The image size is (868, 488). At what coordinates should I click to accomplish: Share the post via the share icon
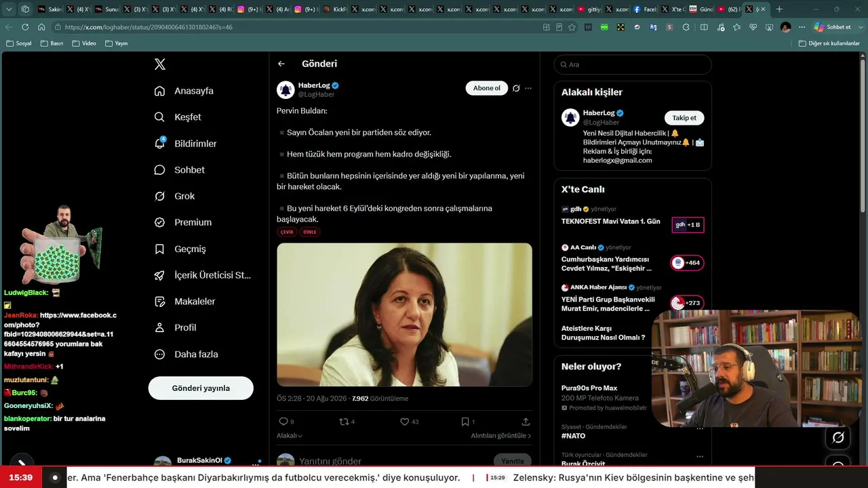526,422
